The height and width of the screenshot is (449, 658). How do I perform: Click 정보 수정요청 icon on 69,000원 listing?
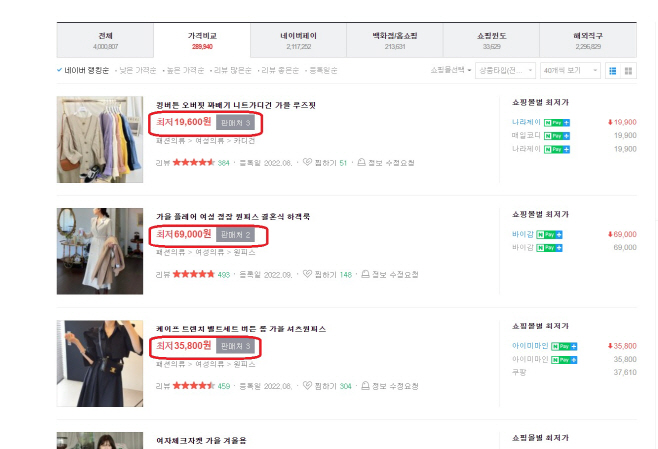coord(366,274)
